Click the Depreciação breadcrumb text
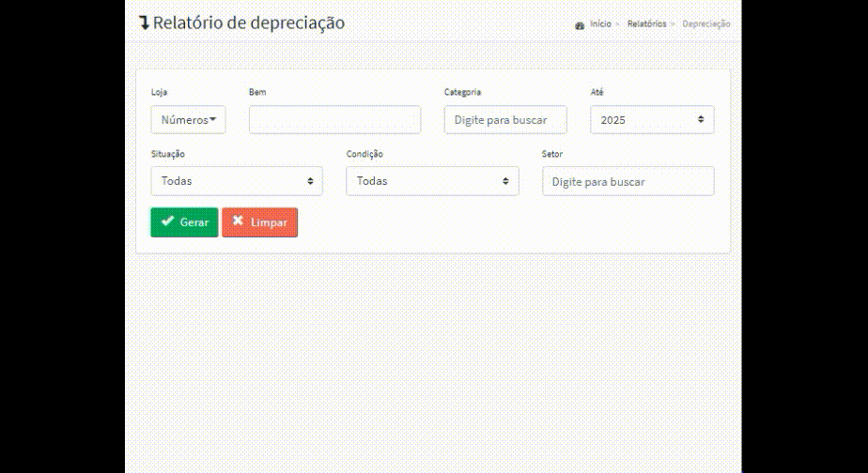 click(x=705, y=23)
